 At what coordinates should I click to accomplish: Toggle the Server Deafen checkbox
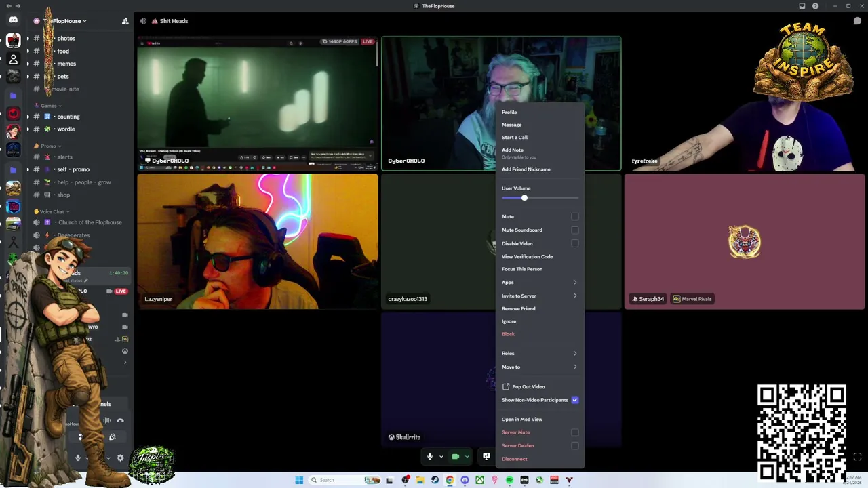pos(575,445)
